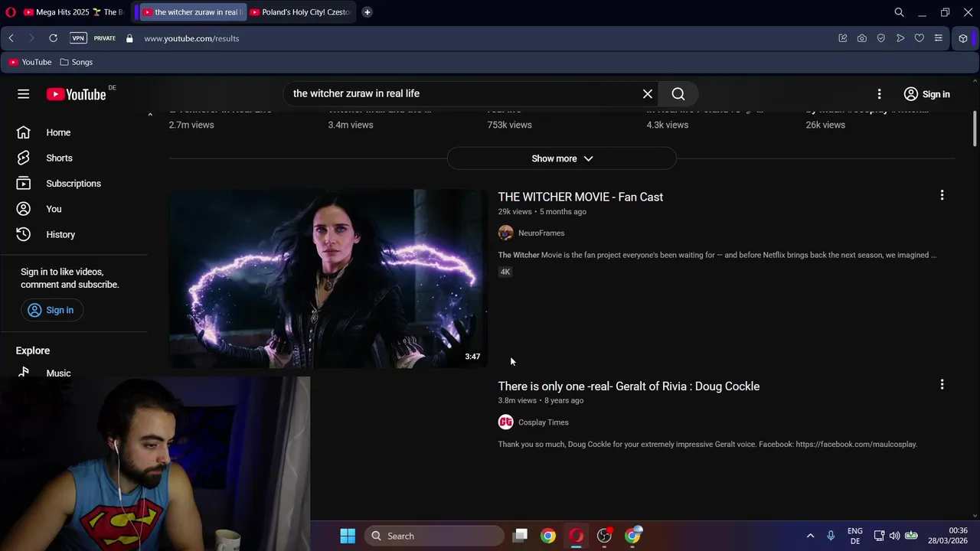Open THE WITCHER MOVIE - Fan Cast title
Screen dimensions: 980x551
580,197
